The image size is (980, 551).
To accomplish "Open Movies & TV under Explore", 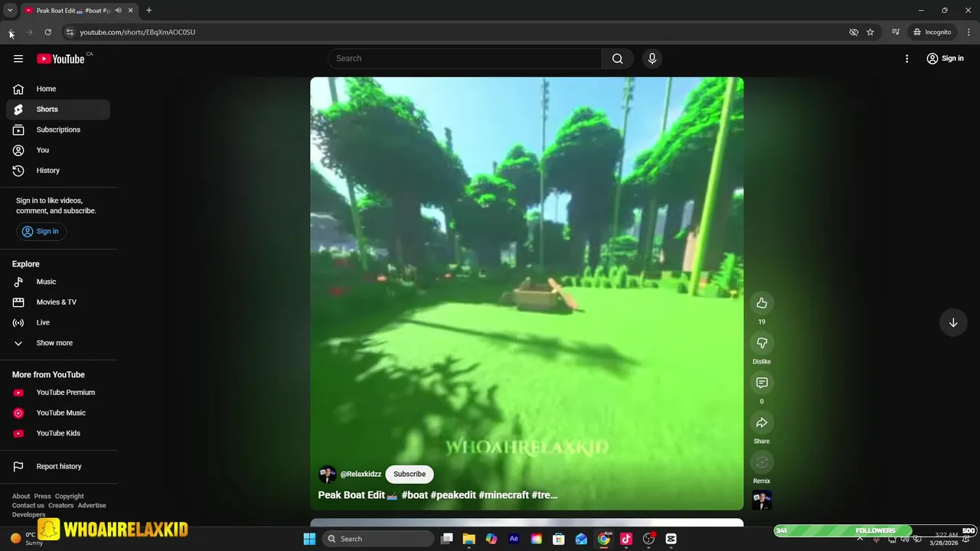I will click(x=58, y=302).
